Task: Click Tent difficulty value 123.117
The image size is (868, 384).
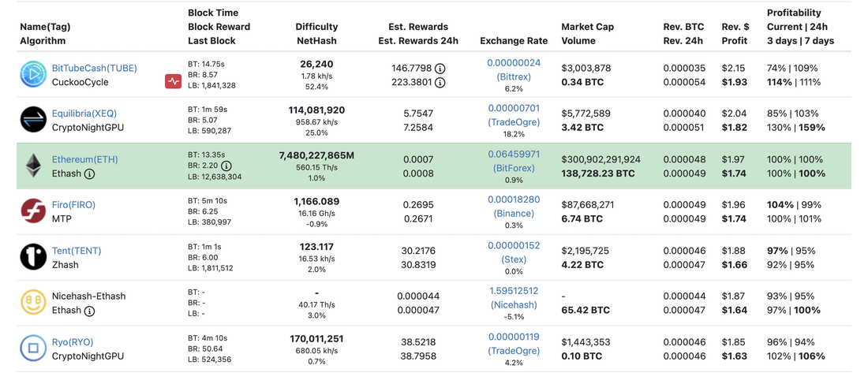Action: click(316, 247)
